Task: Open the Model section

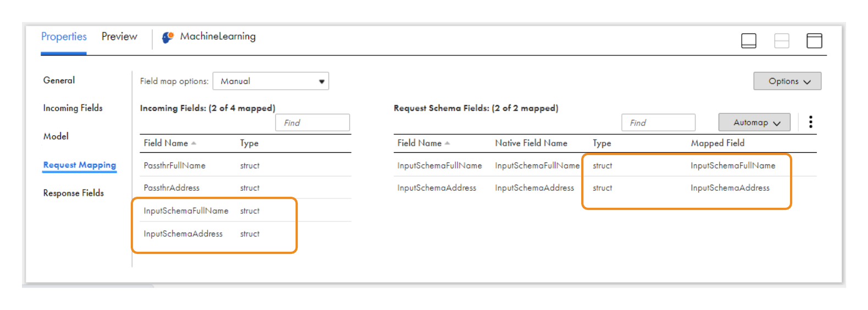Action: pos(56,136)
